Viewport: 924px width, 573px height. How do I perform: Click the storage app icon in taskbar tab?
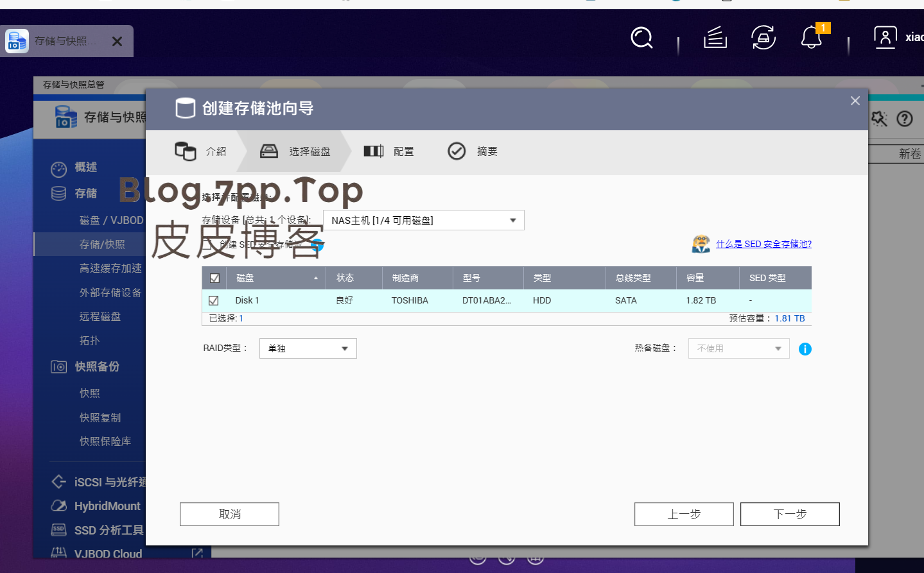(x=17, y=41)
